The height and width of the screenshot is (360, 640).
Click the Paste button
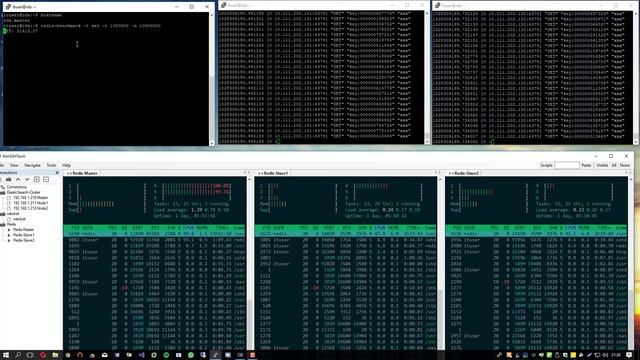tap(586, 165)
